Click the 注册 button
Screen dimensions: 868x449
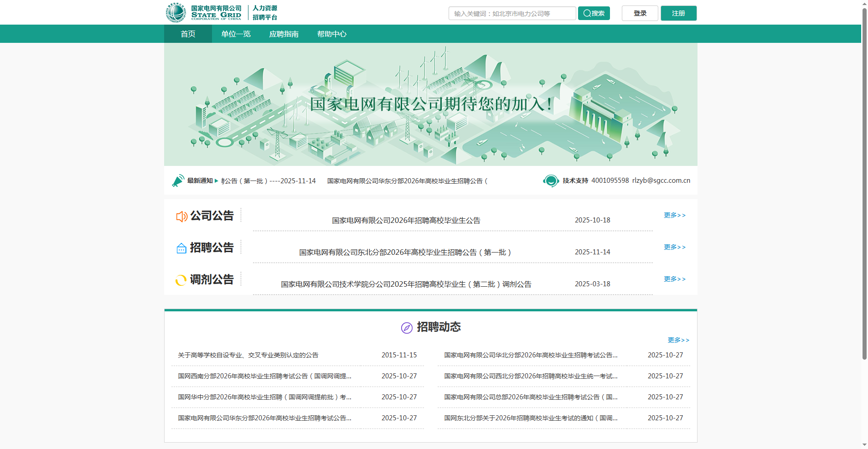point(678,13)
